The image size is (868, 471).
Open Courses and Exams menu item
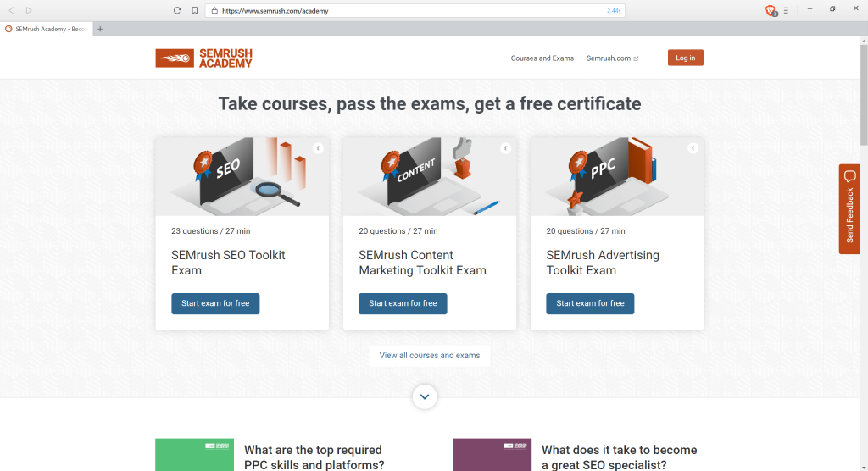542,58
